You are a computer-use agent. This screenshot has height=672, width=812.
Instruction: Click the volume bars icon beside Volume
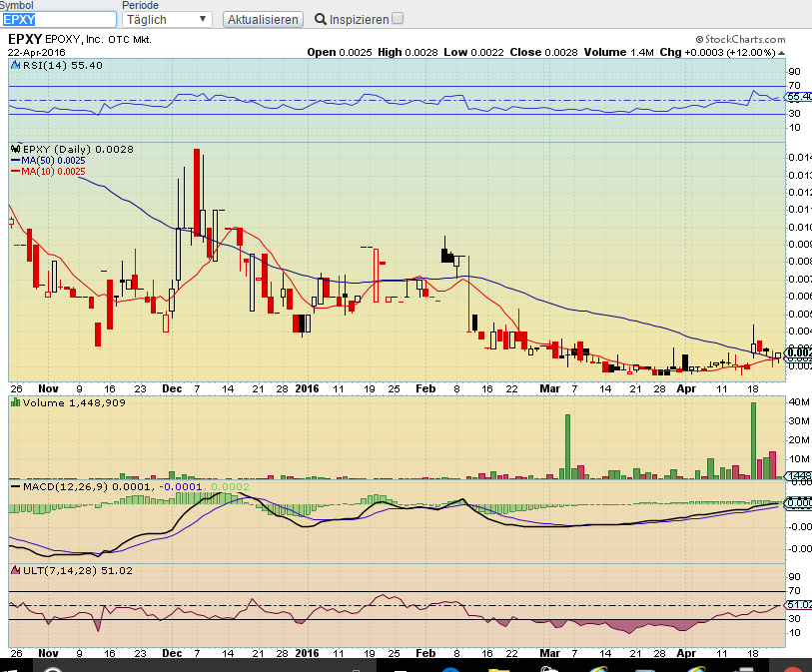click(16, 402)
